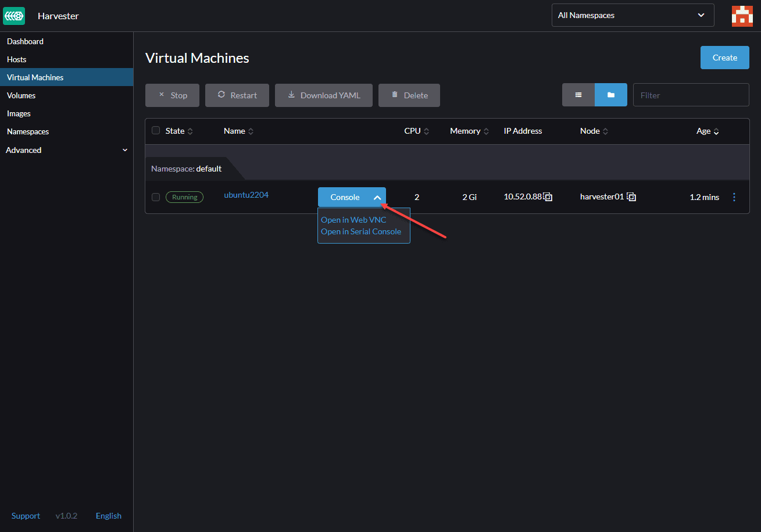Sort by the State column
Viewport: 761px width, 532px height.
(x=179, y=131)
